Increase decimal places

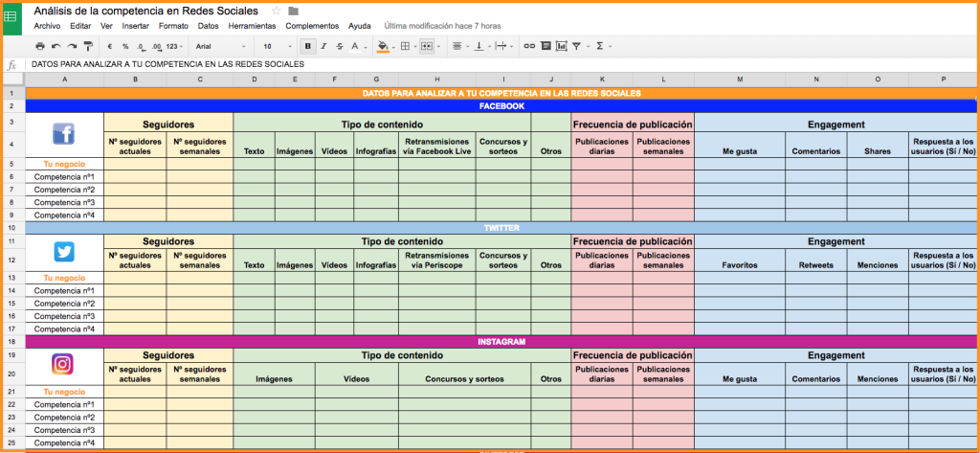(156, 46)
